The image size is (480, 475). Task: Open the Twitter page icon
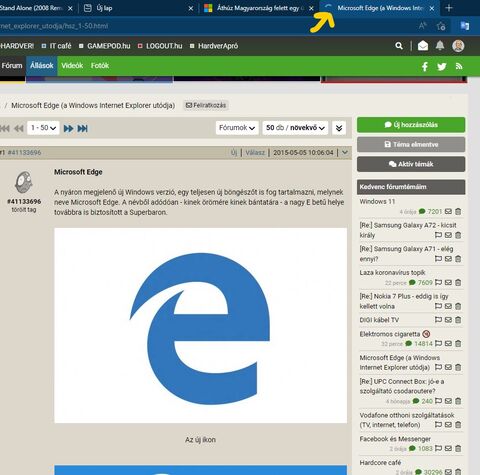(x=442, y=66)
